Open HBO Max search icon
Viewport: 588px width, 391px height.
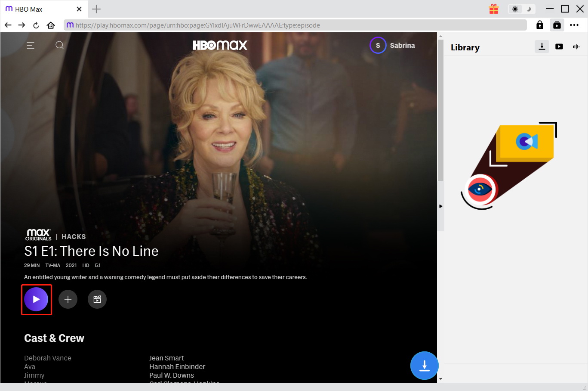[59, 45]
